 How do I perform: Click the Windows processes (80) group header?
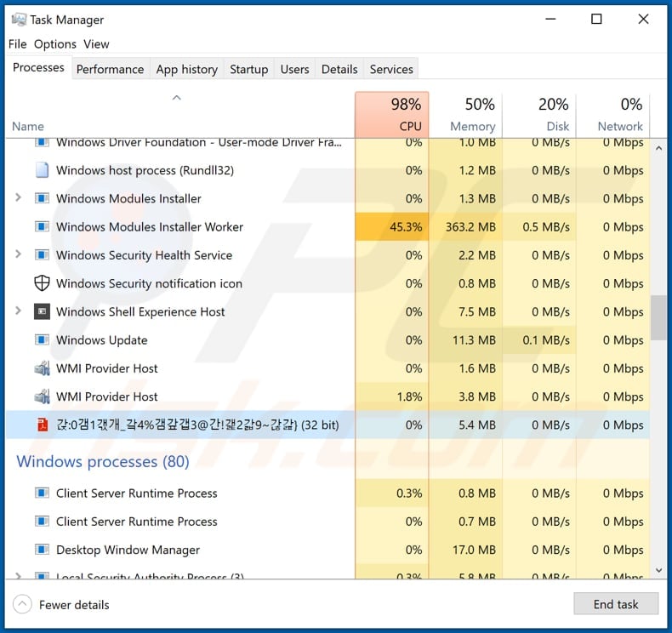(x=102, y=462)
